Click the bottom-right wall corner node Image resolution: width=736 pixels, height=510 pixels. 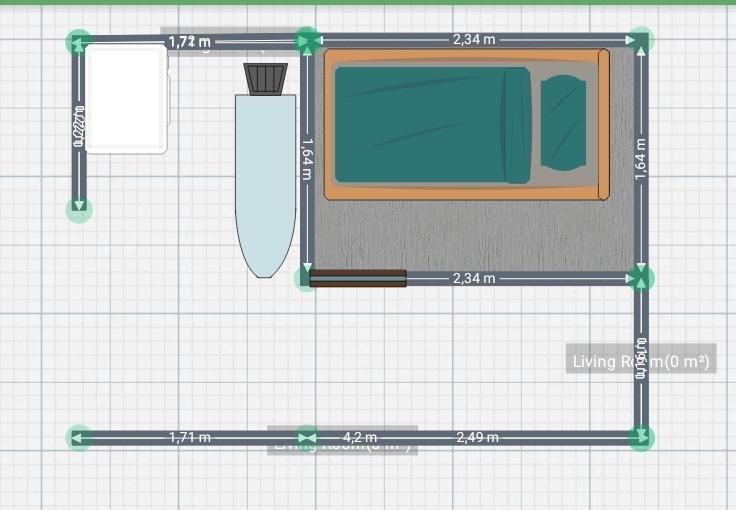[x=641, y=437]
